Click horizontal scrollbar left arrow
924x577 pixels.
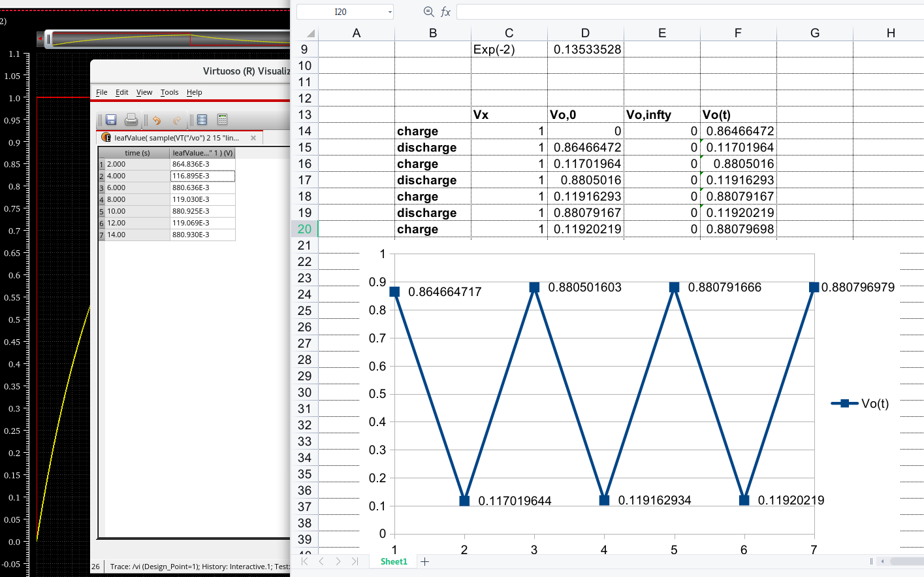click(x=883, y=561)
